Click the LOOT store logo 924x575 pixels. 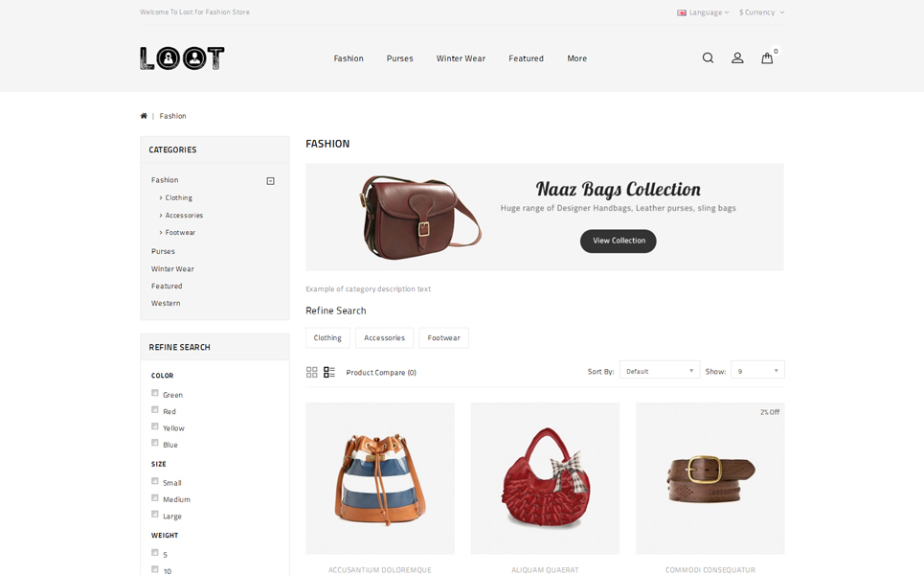click(x=182, y=57)
